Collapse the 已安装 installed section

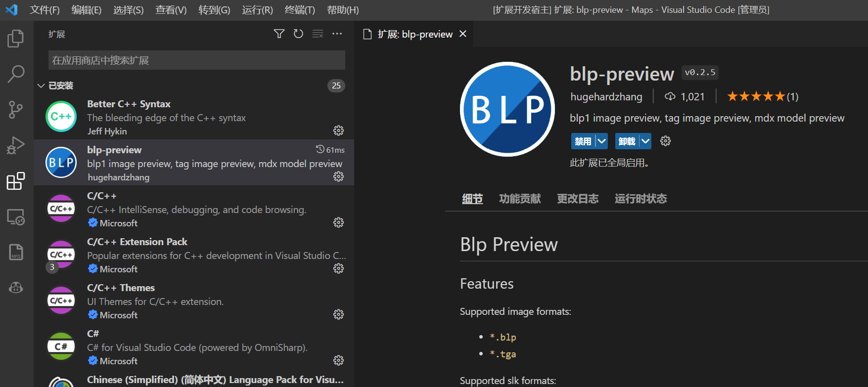pos(41,86)
